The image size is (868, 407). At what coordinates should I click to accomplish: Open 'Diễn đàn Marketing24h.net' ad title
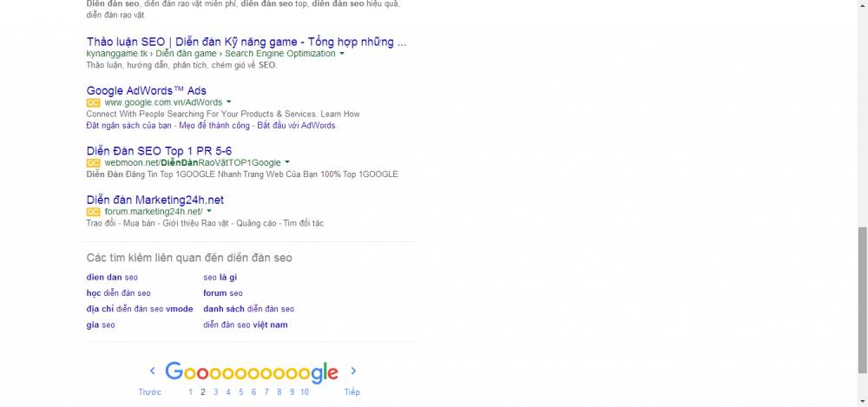[155, 200]
